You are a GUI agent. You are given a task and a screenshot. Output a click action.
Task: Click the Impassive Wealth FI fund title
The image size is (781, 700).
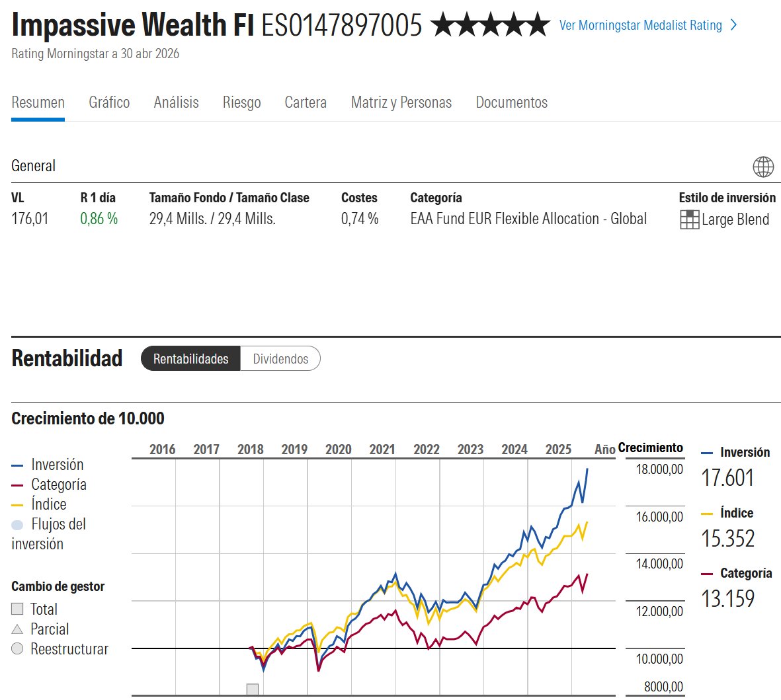(133, 25)
